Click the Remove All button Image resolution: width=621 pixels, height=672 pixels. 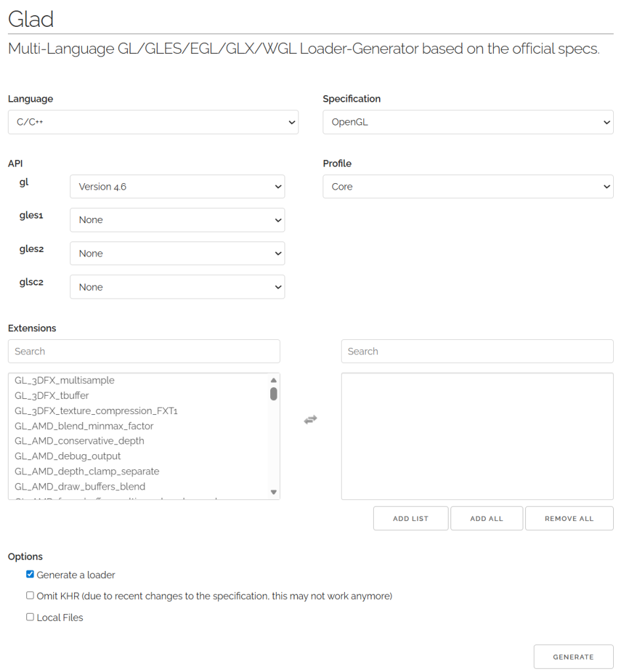coord(569,518)
